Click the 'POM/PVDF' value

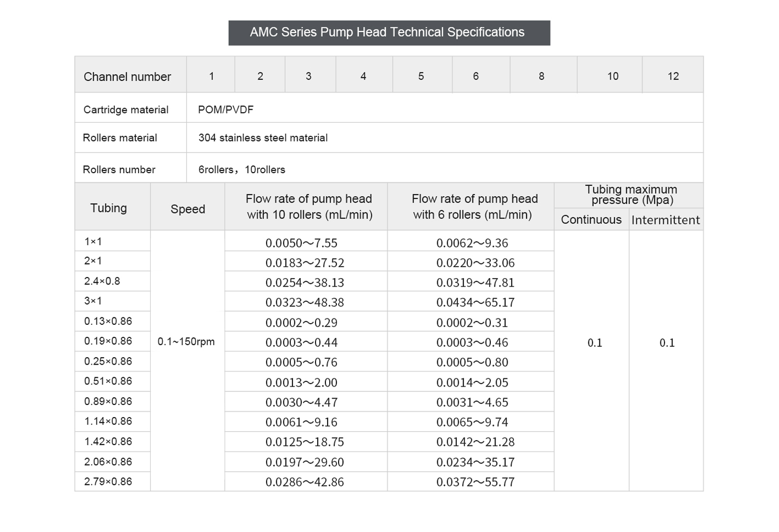click(x=226, y=110)
